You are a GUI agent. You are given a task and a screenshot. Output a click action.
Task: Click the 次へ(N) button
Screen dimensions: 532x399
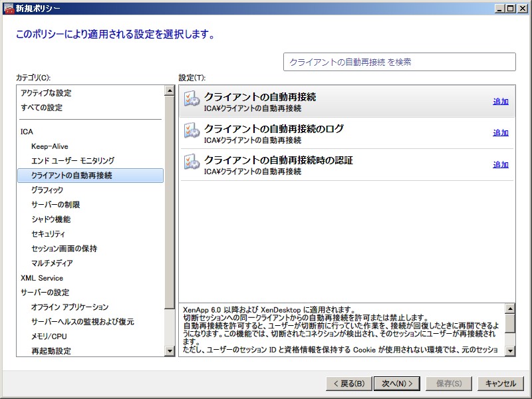(397, 383)
